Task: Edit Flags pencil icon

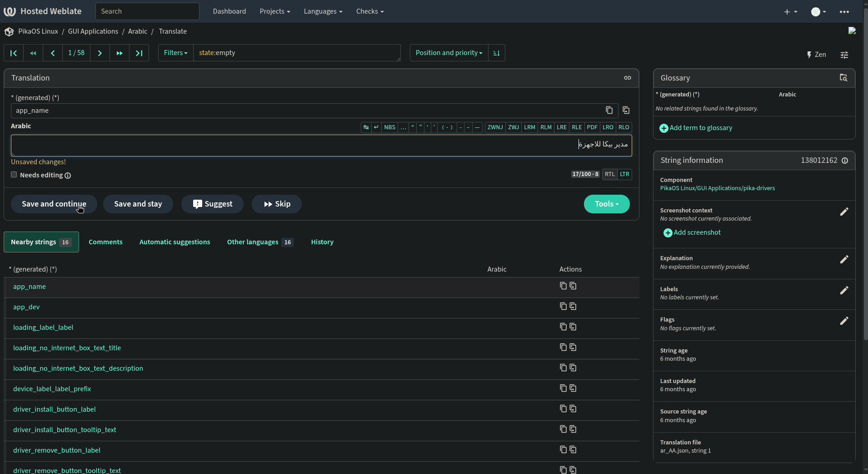Action: click(844, 321)
